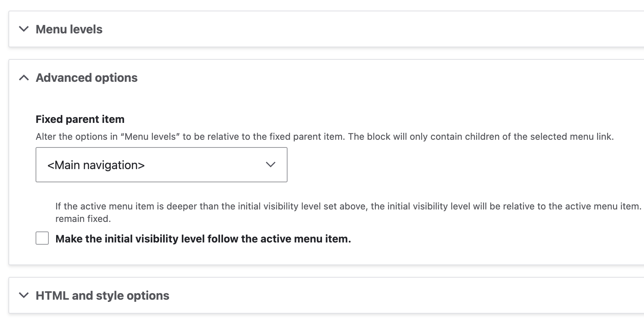Toggle the Advanced options section title
Viewport: 644px width, 325px height.
87,78
